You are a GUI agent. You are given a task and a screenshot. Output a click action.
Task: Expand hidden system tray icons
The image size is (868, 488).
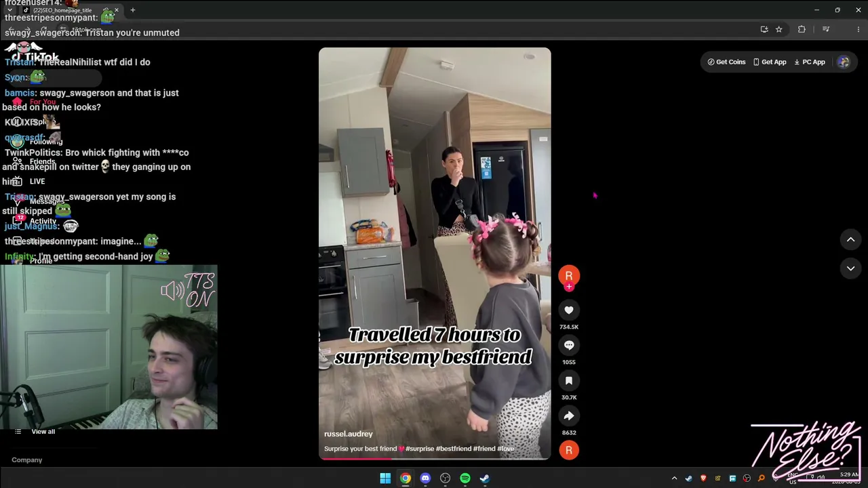point(674,479)
